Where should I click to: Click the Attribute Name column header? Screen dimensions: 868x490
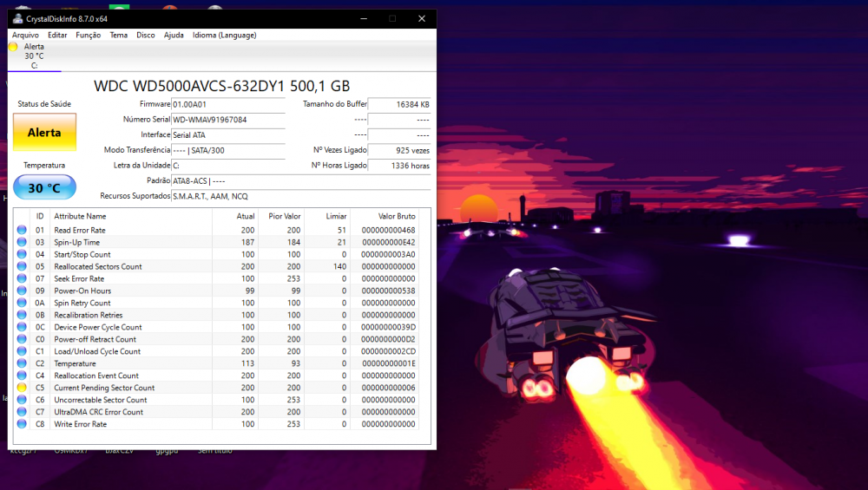coord(80,216)
